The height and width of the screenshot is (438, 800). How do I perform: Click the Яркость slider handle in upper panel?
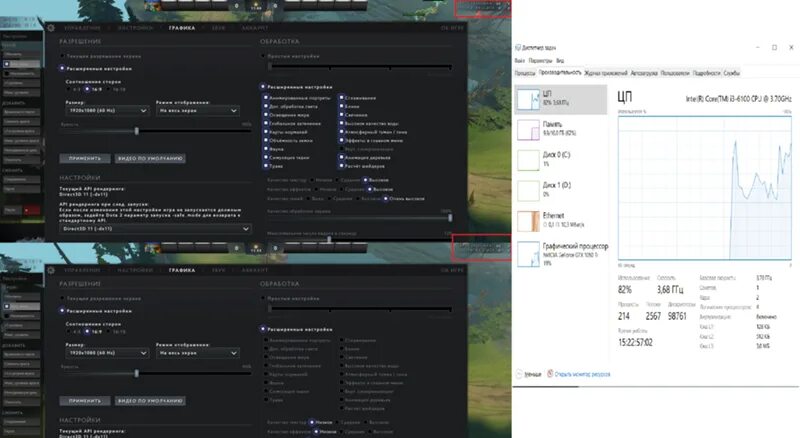(136, 131)
